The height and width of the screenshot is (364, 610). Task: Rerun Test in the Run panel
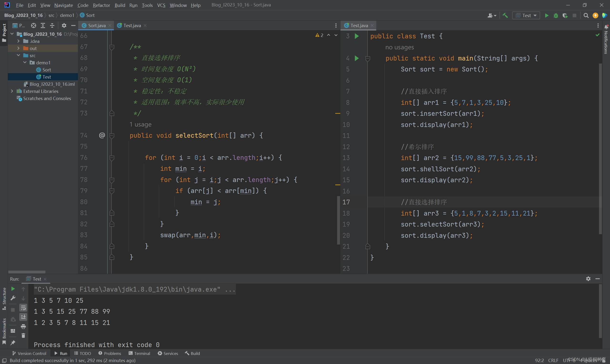[13, 289]
